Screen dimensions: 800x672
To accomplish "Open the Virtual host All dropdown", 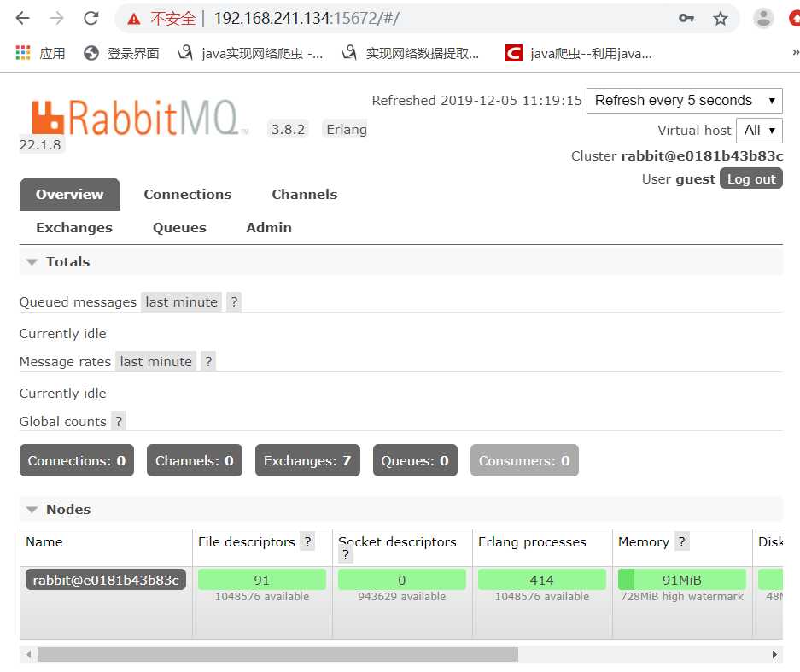I will 759,131.
